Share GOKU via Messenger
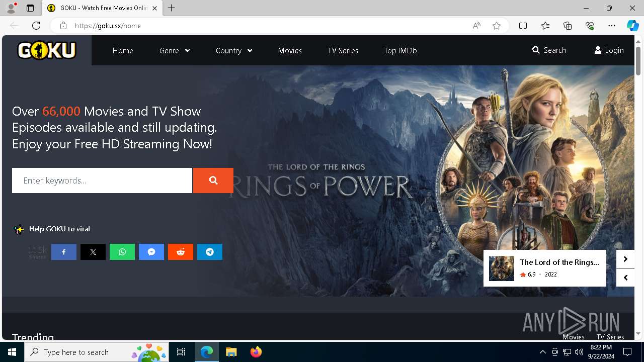This screenshot has height=362, width=644. click(x=151, y=252)
